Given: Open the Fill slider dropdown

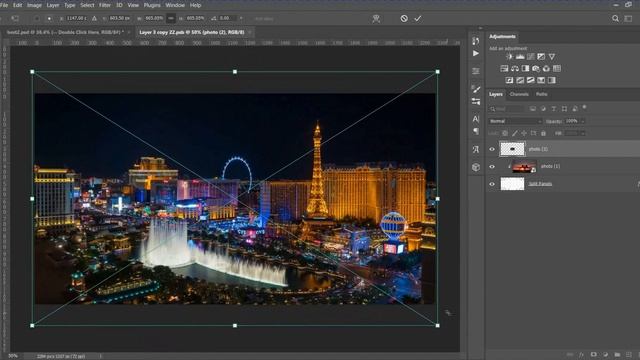Looking at the screenshot, I should [x=582, y=133].
